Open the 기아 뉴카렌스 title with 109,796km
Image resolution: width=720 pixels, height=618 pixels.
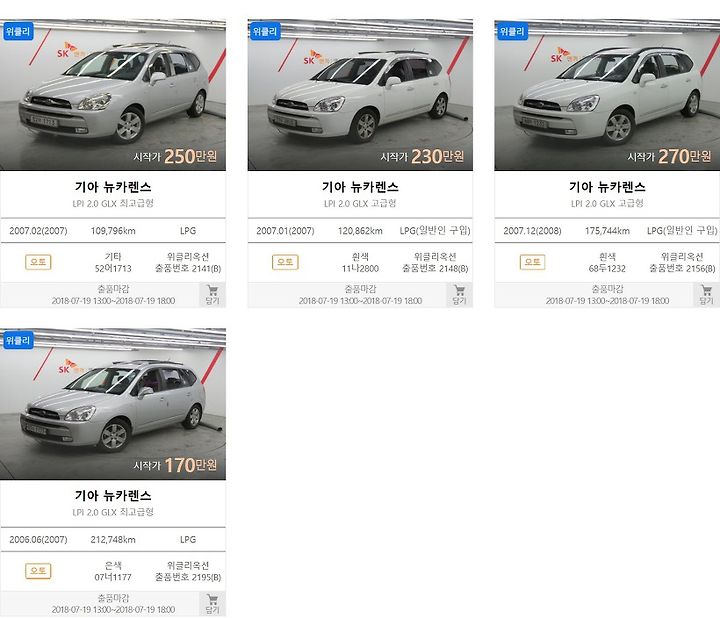tap(113, 187)
